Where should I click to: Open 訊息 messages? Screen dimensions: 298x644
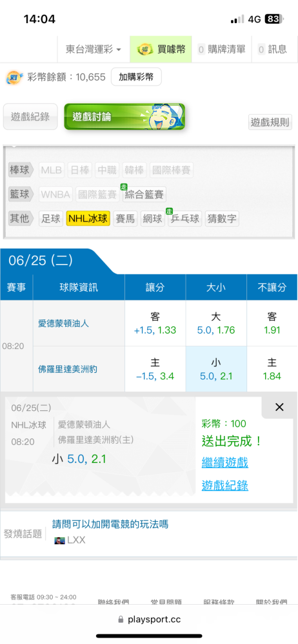click(272, 50)
